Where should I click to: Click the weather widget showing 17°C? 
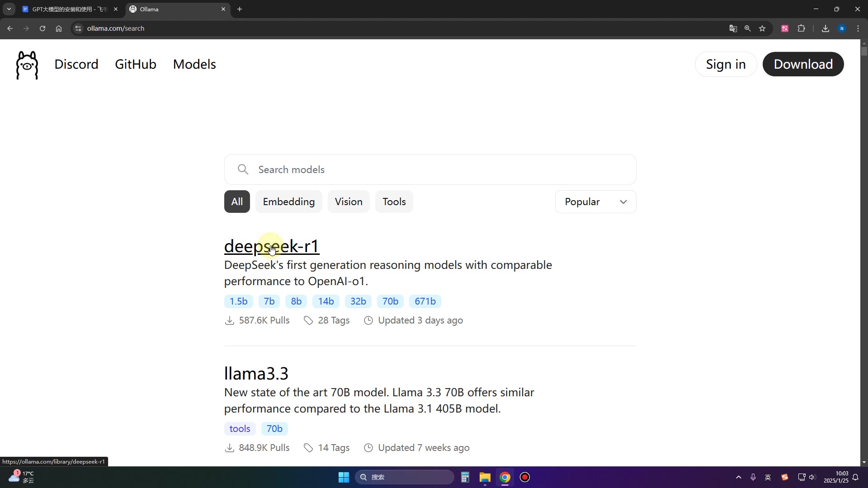[21, 477]
